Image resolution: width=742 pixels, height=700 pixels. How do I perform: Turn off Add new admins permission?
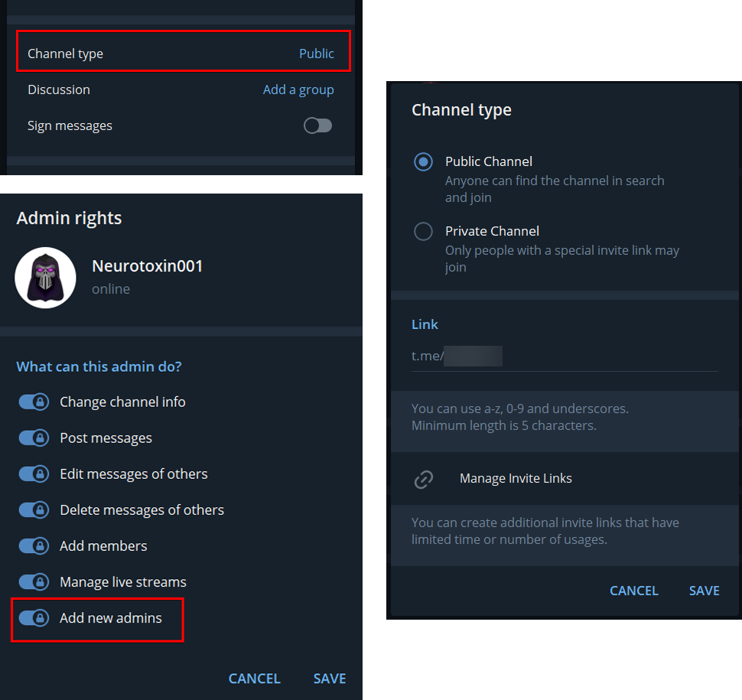click(34, 617)
